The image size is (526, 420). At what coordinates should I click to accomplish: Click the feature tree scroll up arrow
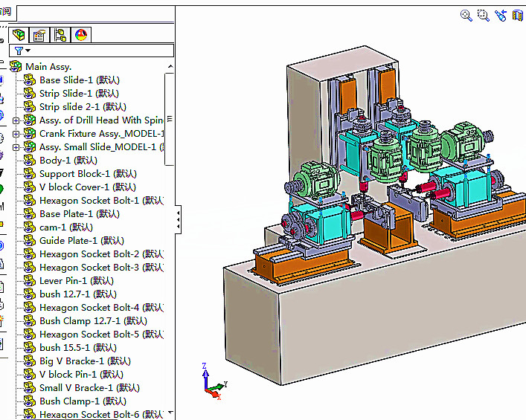[x=170, y=67]
